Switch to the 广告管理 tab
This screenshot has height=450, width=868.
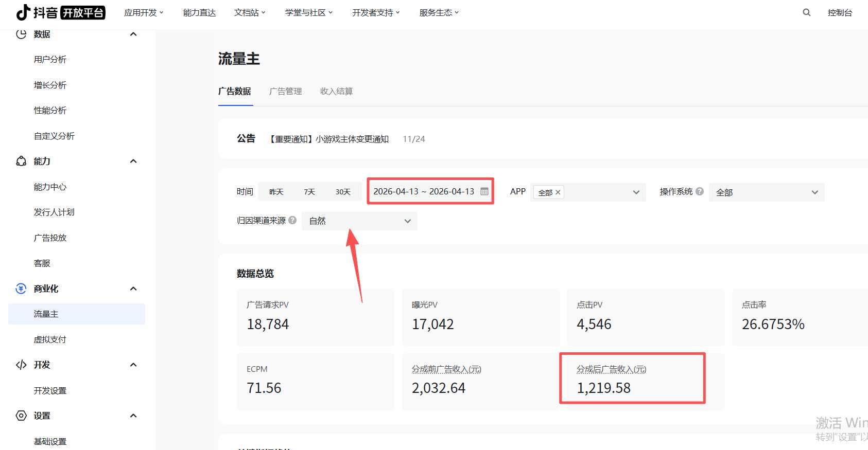click(285, 91)
